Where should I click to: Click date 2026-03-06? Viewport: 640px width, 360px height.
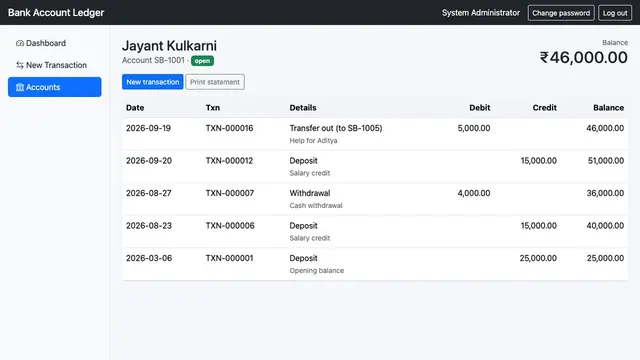pyautogui.click(x=149, y=258)
